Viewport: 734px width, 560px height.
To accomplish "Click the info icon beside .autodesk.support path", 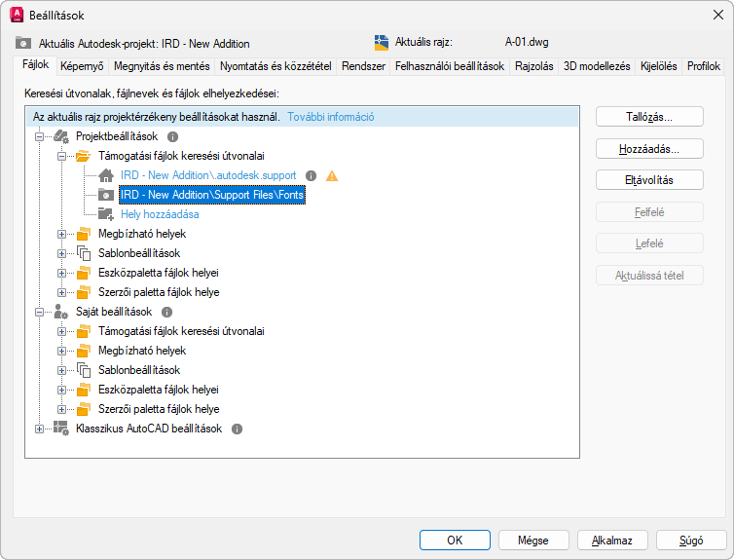I will 312,176.
